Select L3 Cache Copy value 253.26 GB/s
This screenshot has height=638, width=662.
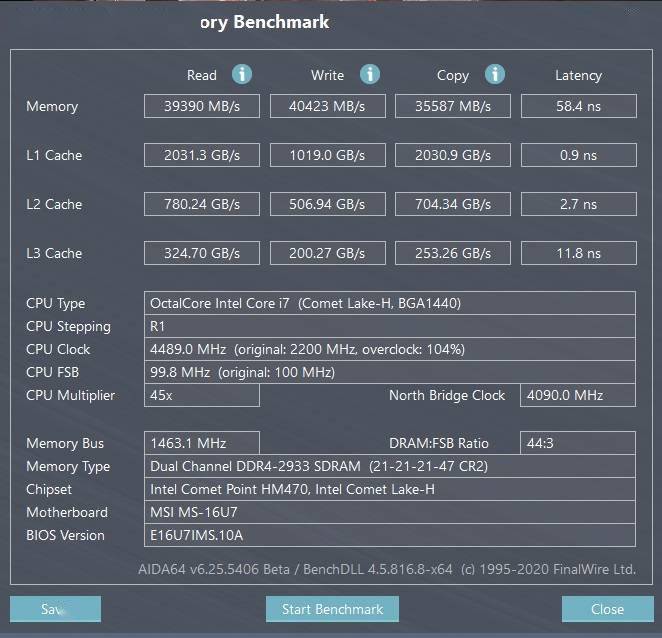(x=453, y=253)
